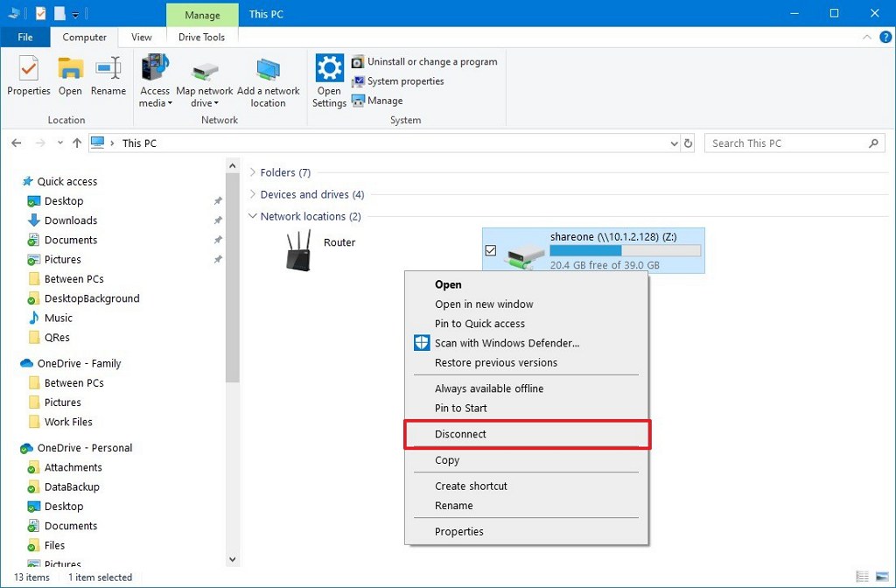Viewport: 896px width, 588px height.
Task: Open Manage in the System group
Action: [358, 100]
